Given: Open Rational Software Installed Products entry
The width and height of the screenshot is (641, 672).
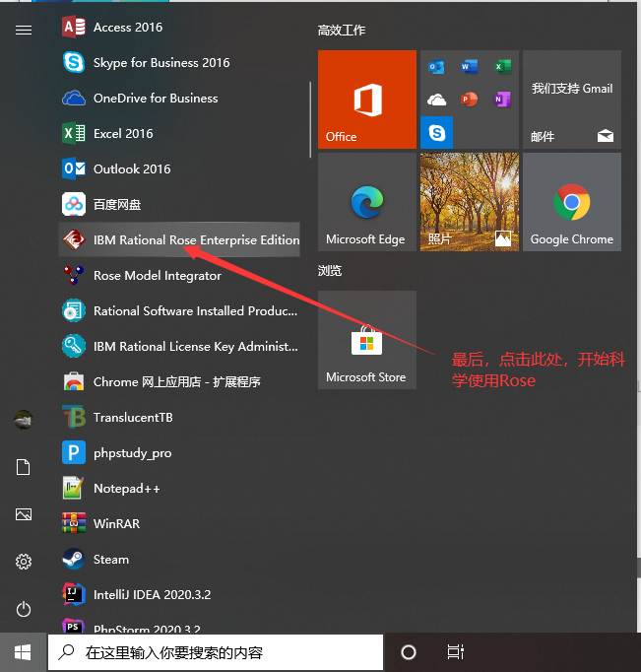Looking at the screenshot, I should click(x=179, y=310).
